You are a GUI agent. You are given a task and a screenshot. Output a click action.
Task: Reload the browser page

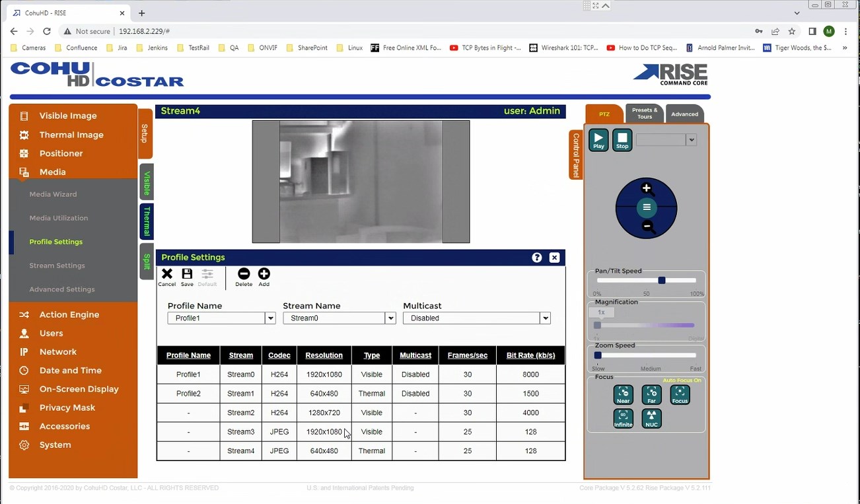(47, 31)
